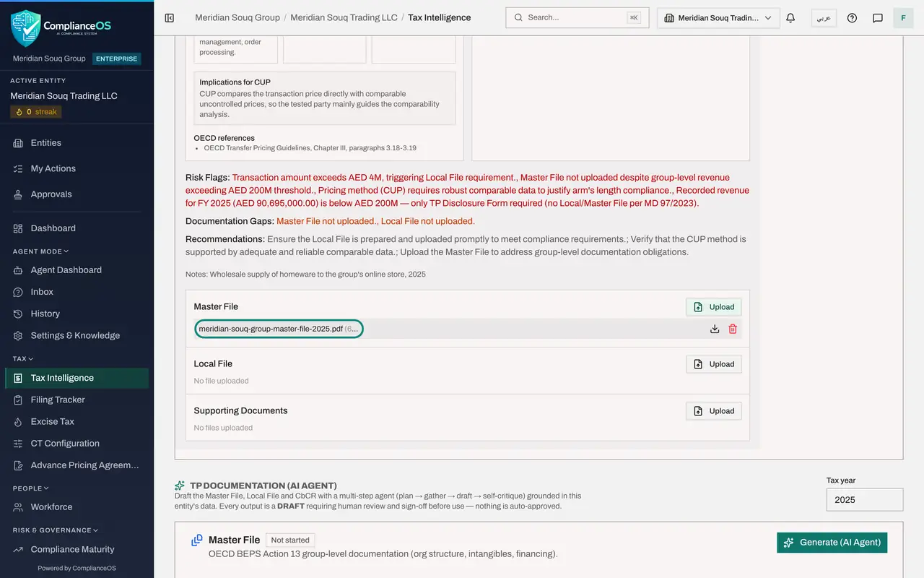
Task: Open the chat message icon
Action: [878, 18]
